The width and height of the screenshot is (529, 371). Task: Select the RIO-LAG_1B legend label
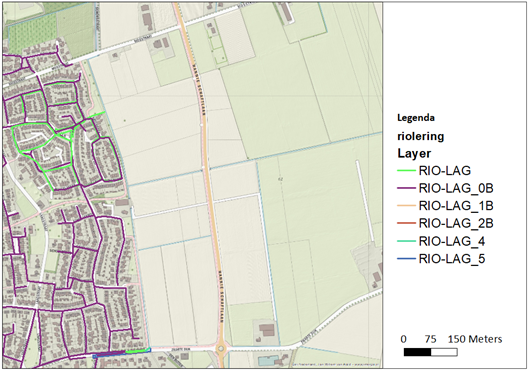(x=456, y=206)
